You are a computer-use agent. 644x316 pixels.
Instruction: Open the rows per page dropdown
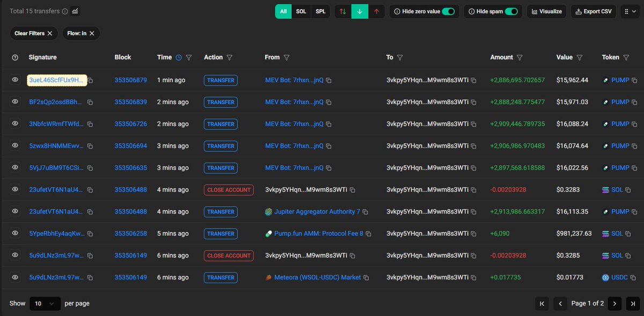45,303
